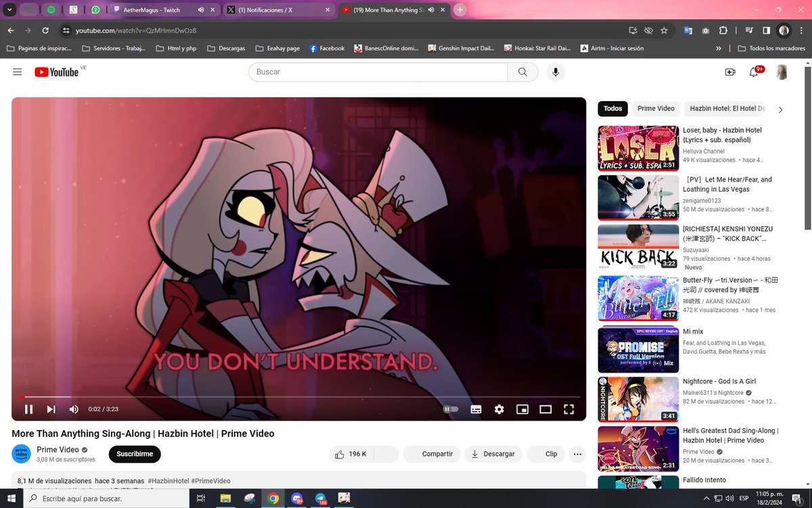The width and height of the screenshot is (812, 508).
Task: Click the search magnifier button
Action: click(x=523, y=72)
